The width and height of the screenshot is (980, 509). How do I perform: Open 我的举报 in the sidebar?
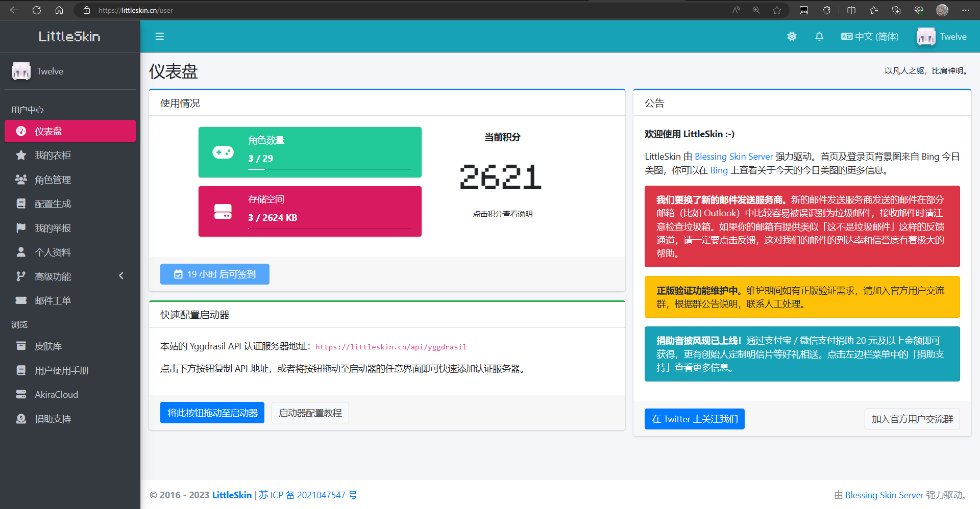[x=70, y=228]
